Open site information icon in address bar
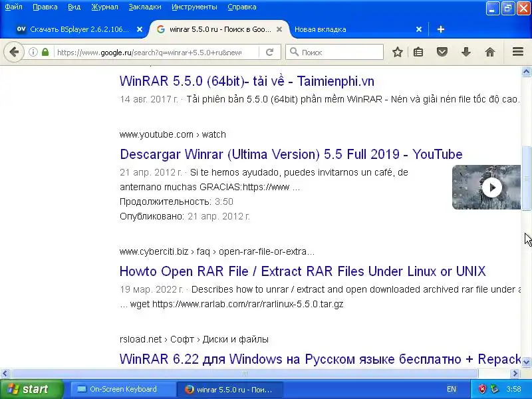Screen dimensions: 532x399 point(33,52)
